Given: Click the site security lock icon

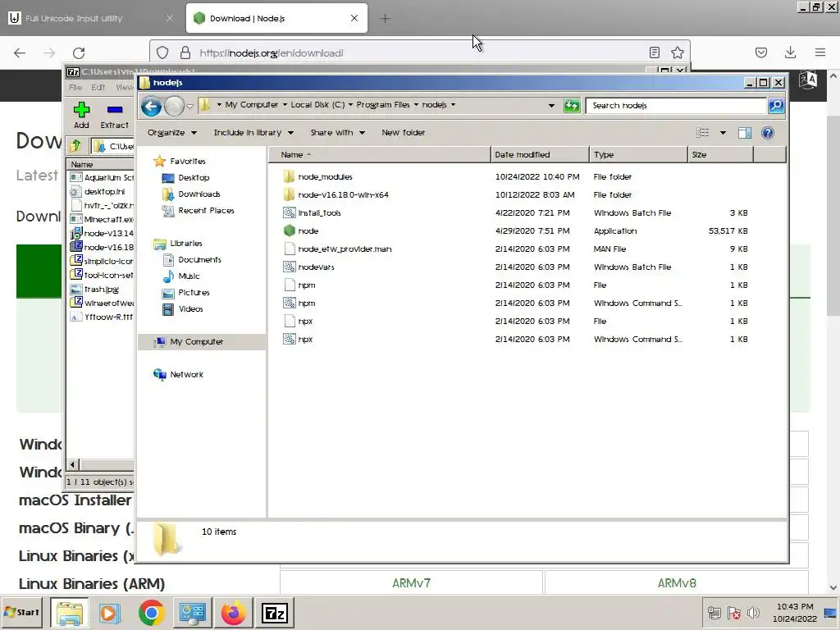Looking at the screenshot, I should point(185,52).
